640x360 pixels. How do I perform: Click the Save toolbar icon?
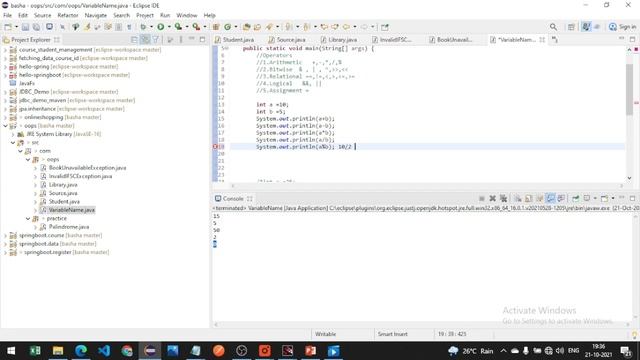tap(25, 27)
